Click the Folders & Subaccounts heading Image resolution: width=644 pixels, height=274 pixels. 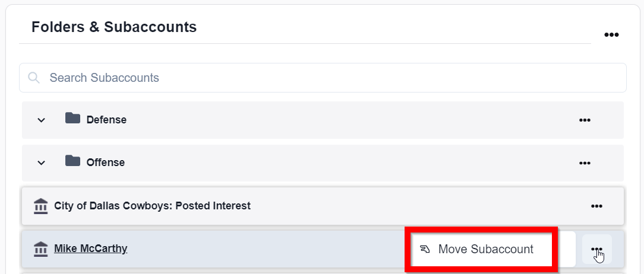114,27
